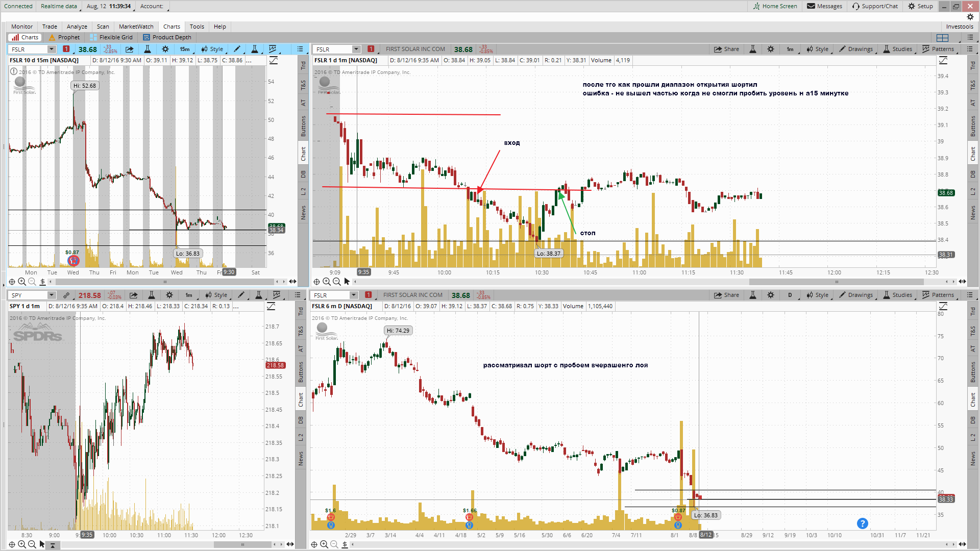Click patterns icon on FSLR 15m chart toolbar
This screenshot has height=551, width=980.
coord(274,49)
